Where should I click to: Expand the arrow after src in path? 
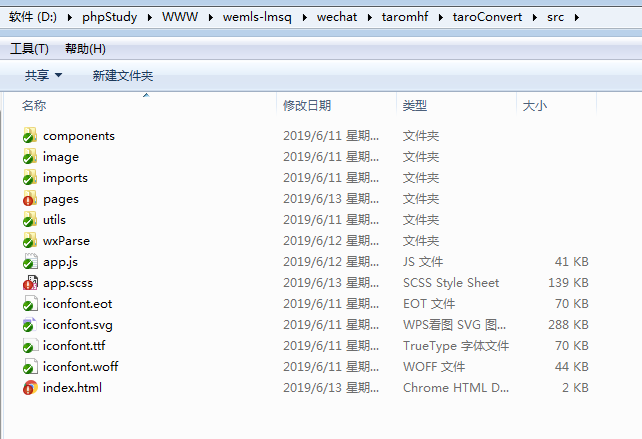click(x=576, y=17)
